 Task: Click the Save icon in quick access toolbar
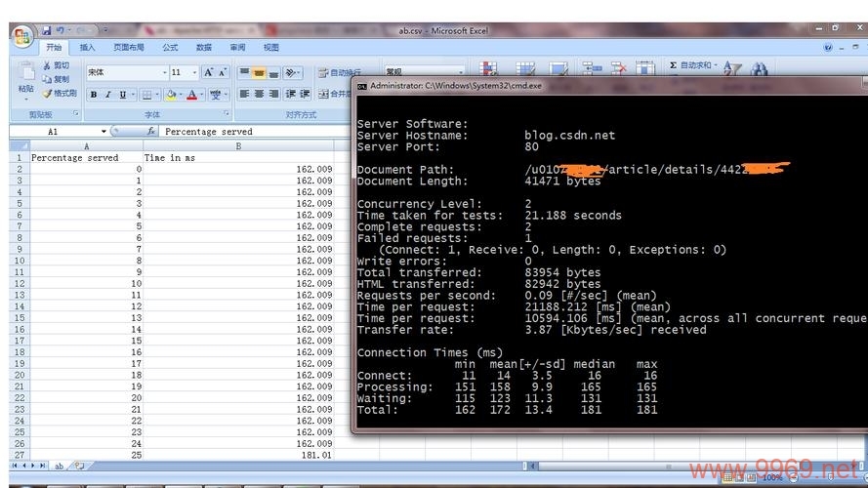[x=47, y=30]
